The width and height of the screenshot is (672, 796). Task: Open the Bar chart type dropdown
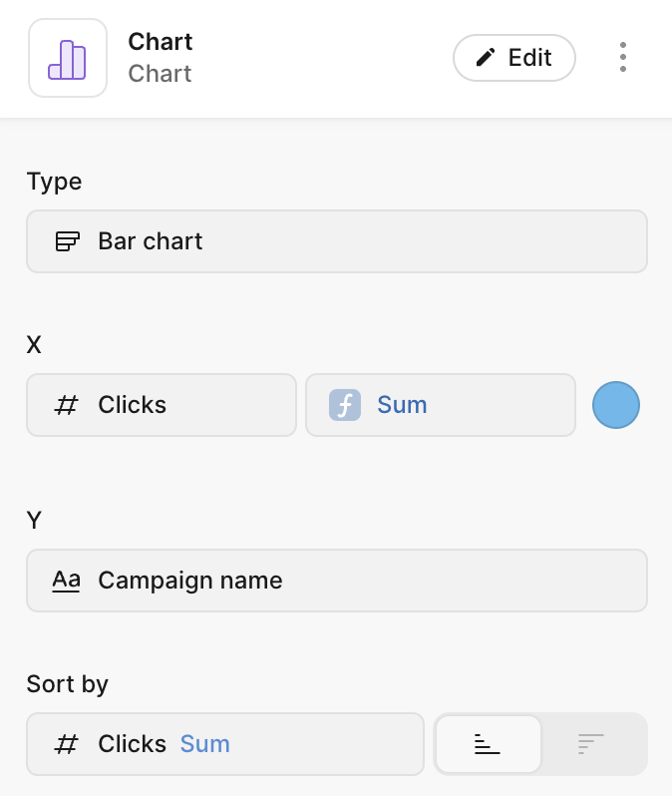coord(337,241)
